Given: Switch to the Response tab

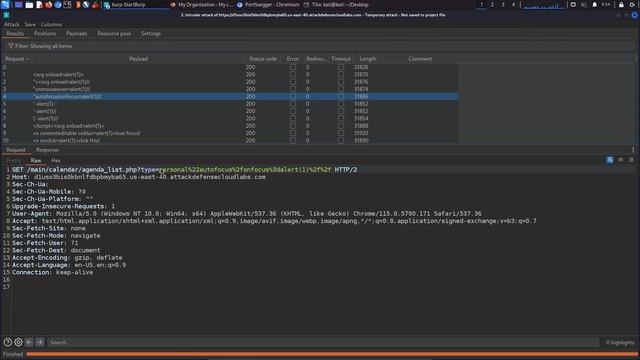Looking at the screenshot, I should 47,150.
